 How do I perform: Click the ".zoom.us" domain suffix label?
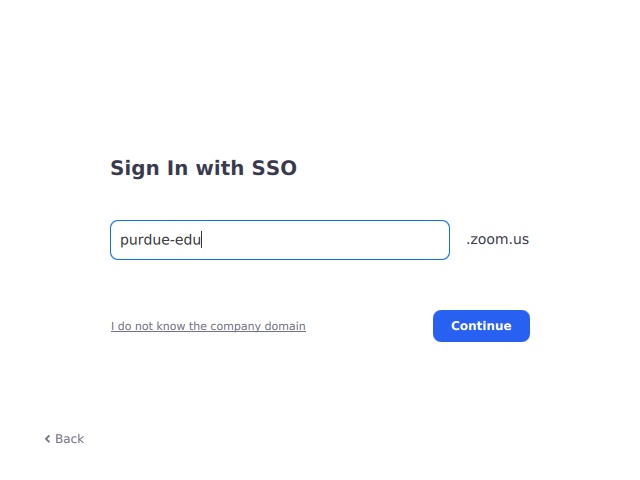point(497,240)
